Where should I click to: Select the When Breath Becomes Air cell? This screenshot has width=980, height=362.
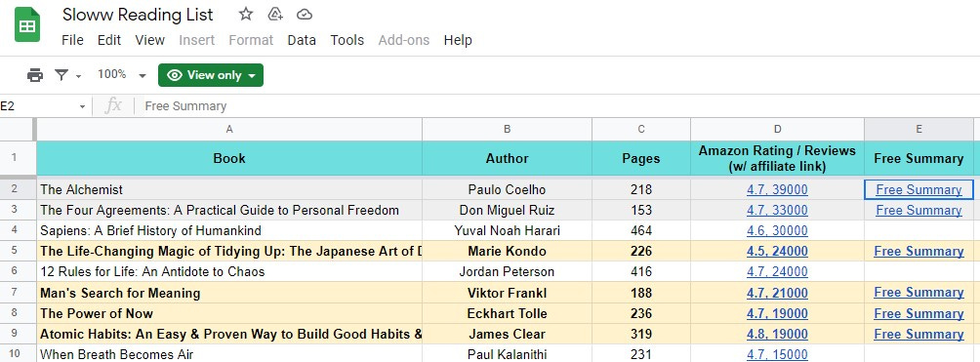point(229,354)
